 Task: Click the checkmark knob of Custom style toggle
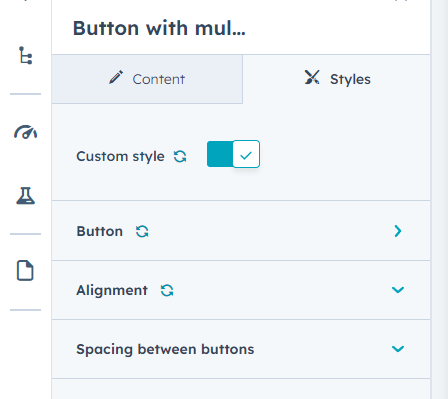pos(246,154)
